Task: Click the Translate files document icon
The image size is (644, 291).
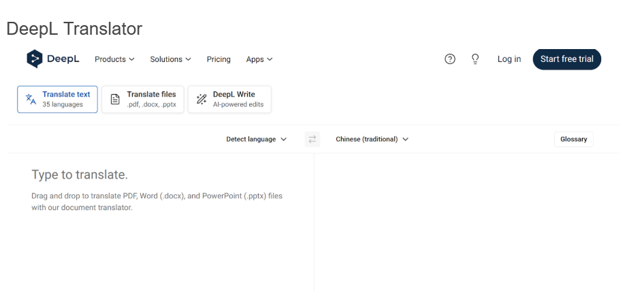Action: coord(116,99)
